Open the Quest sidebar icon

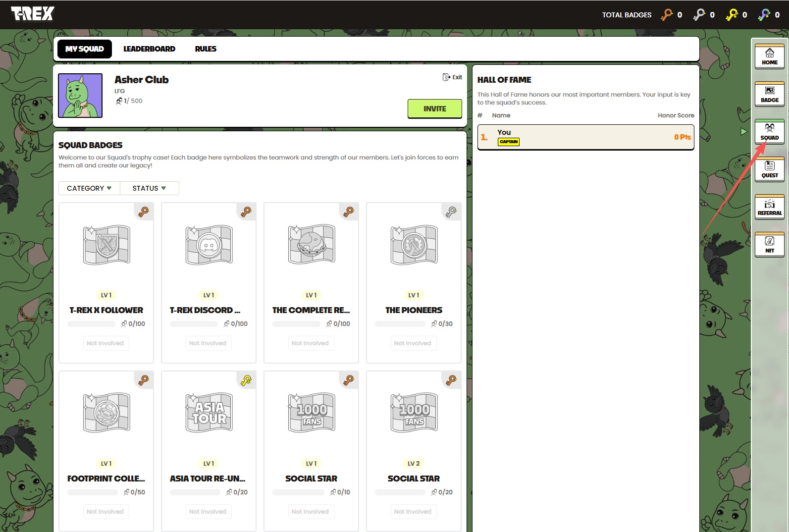coord(769,169)
